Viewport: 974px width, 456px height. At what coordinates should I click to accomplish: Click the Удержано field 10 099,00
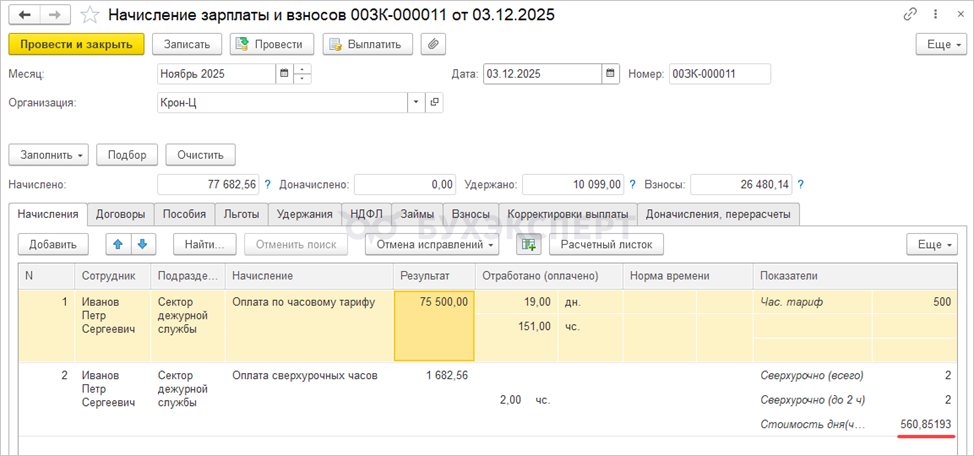point(573,185)
